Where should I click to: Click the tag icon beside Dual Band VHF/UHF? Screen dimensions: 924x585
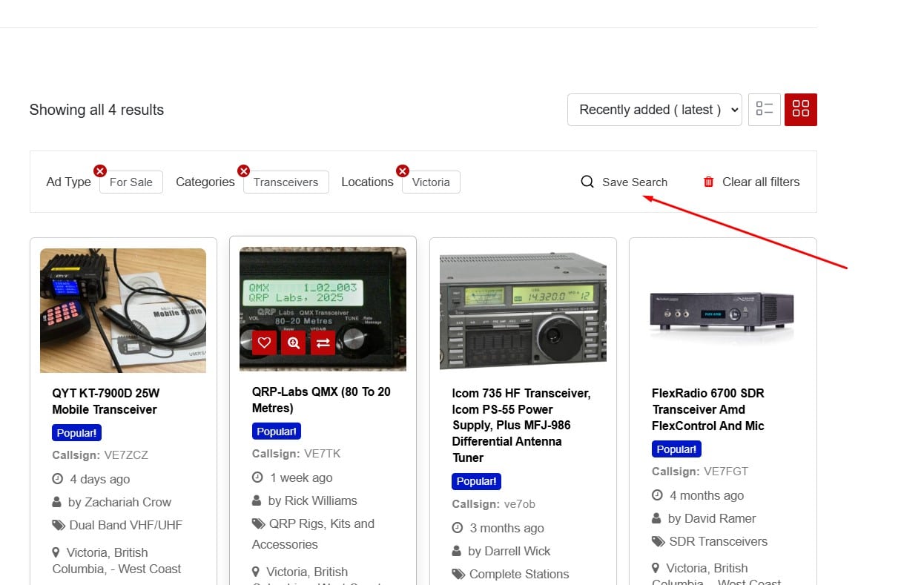tap(59, 525)
